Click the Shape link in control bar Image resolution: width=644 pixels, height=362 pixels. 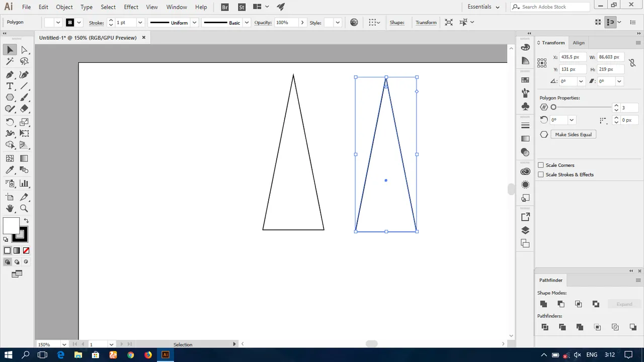pos(397,22)
